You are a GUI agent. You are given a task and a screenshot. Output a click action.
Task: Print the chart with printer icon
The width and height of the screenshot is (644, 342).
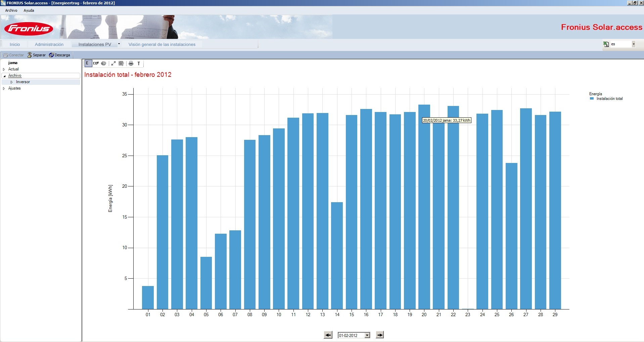click(131, 63)
